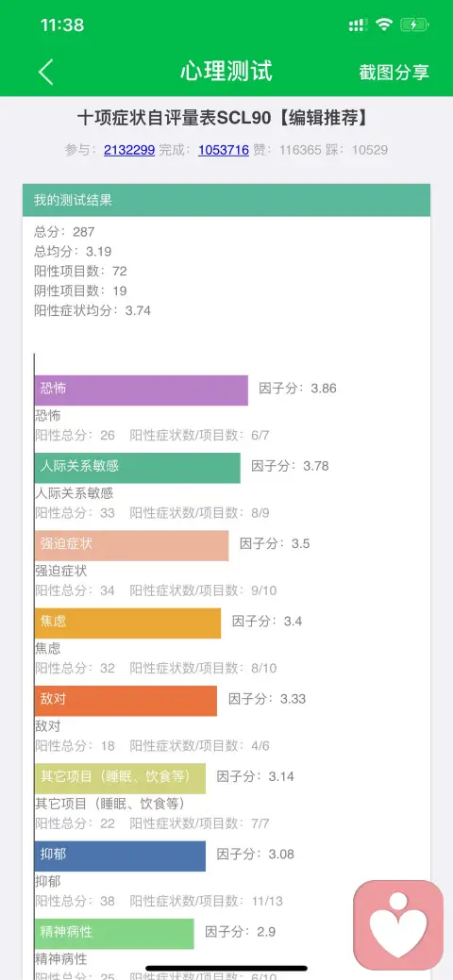Select the pink 强迫症状 bar
The height and width of the screenshot is (980, 453).
coord(132,545)
